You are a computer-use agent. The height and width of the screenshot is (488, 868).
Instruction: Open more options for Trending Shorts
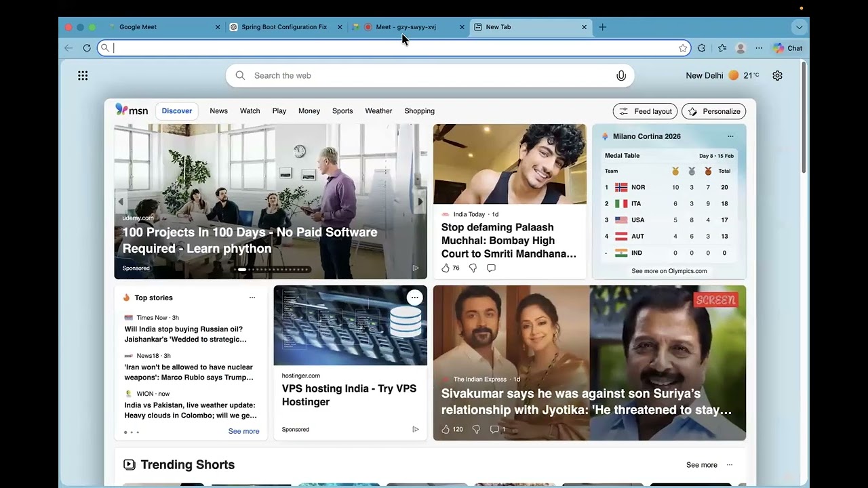coord(730,465)
